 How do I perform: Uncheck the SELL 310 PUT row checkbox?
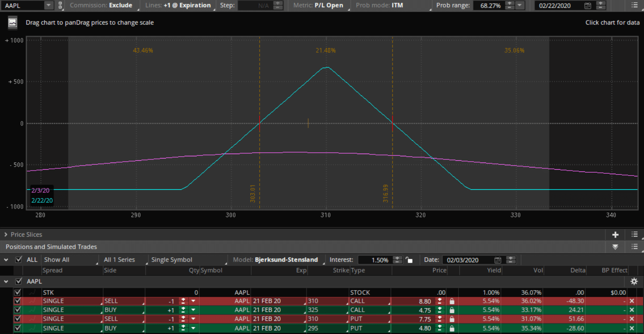pos(17,319)
